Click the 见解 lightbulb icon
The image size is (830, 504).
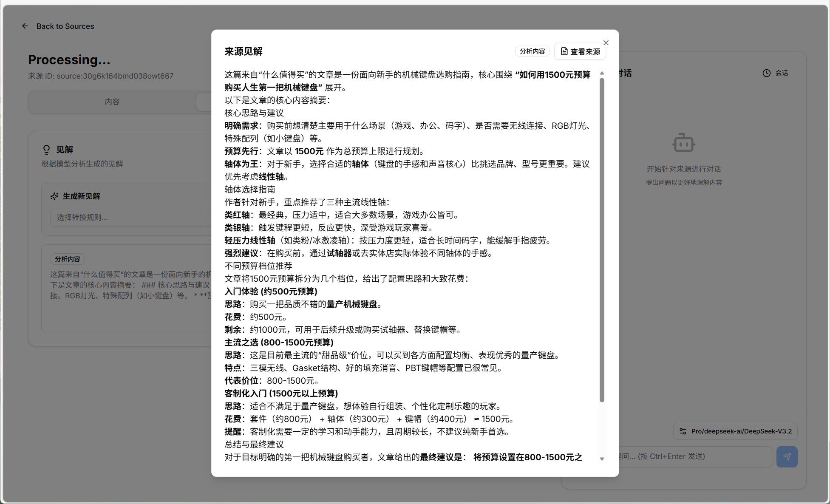[46, 150]
